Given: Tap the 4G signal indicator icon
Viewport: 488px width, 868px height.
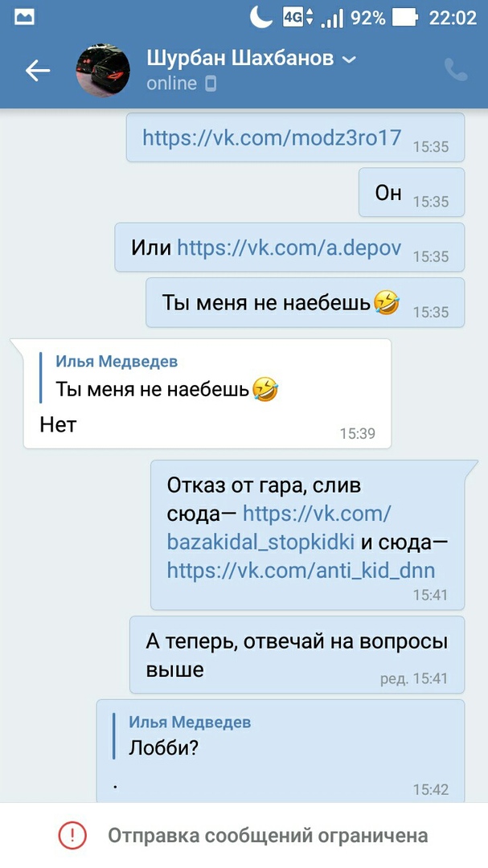Looking at the screenshot, I should coord(298,17).
